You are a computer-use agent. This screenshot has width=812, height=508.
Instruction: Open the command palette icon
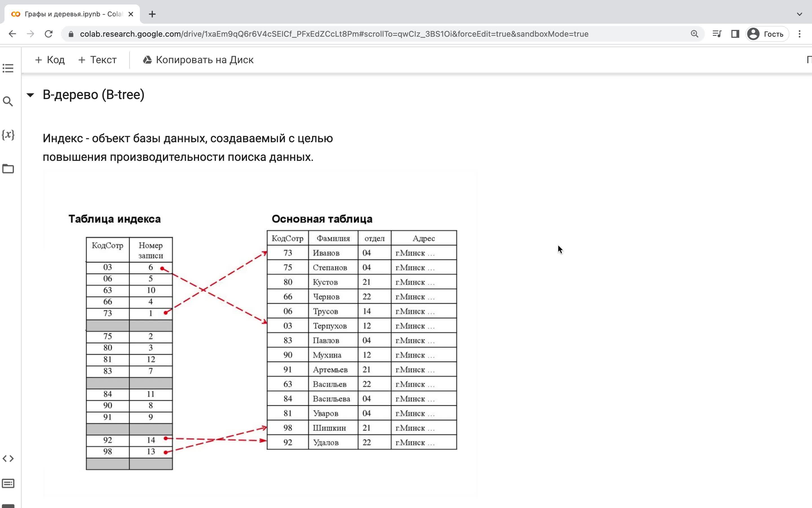8,483
